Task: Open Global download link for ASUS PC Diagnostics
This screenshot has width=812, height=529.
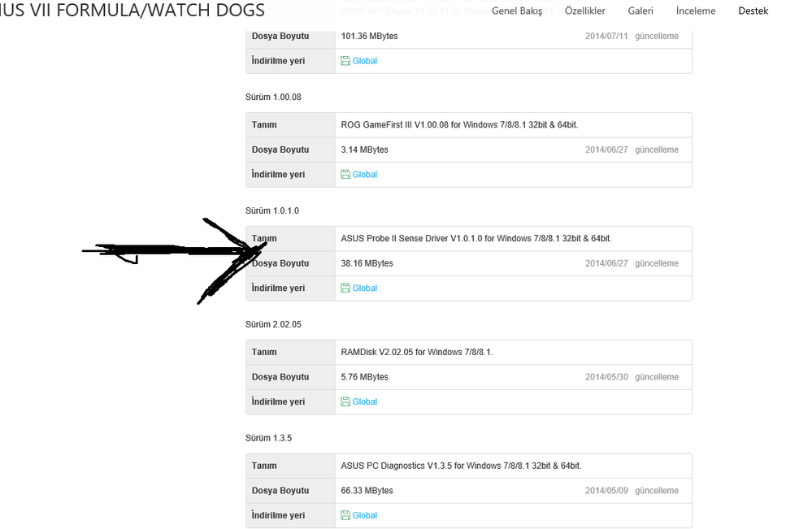Action: 365,515
